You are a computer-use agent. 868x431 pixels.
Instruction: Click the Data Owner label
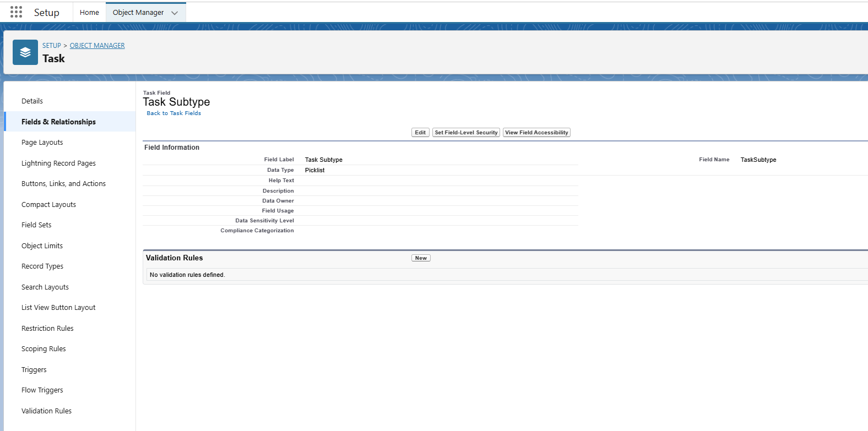tap(278, 201)
